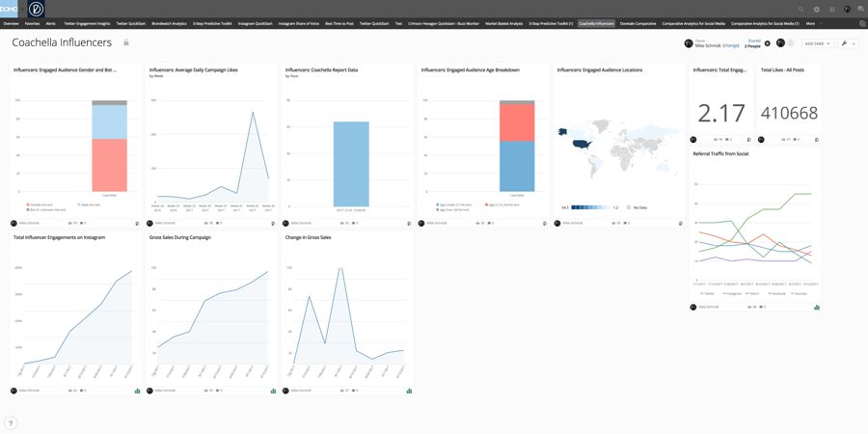Click comment icon on Average Daily Campaign Likes card
The width and height of the screenshot is (868, 434).
pos(217,223)
